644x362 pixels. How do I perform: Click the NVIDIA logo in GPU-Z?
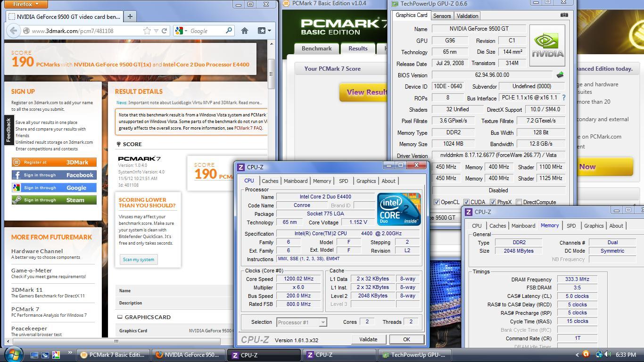[x=547, y=46]
